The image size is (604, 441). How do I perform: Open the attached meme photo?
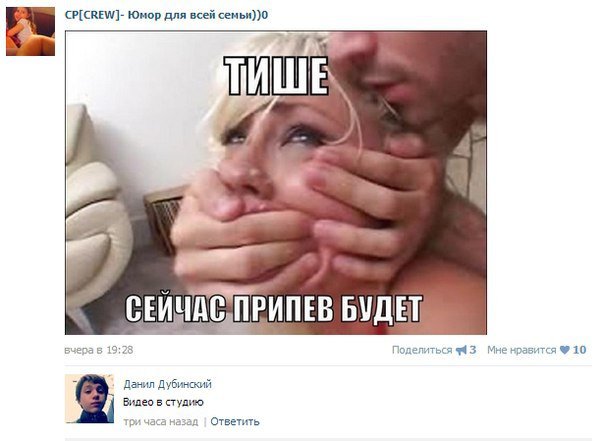tap(276, 183)
